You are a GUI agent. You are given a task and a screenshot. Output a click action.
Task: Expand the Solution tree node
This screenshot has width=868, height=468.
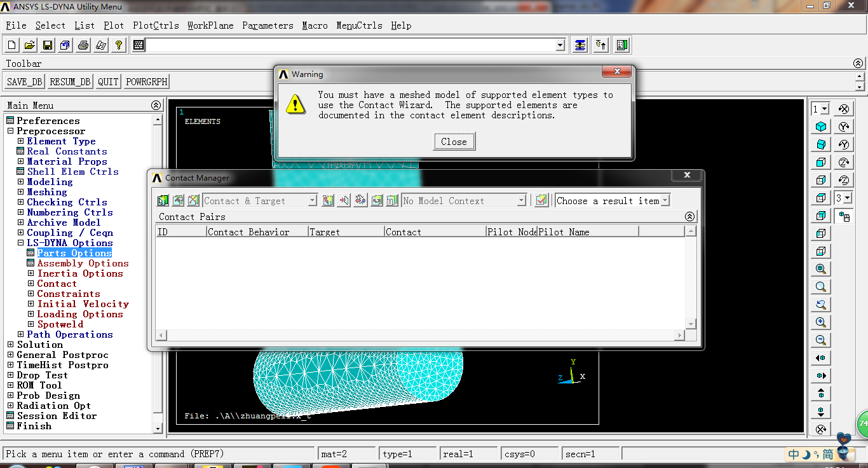pos(11,345)
